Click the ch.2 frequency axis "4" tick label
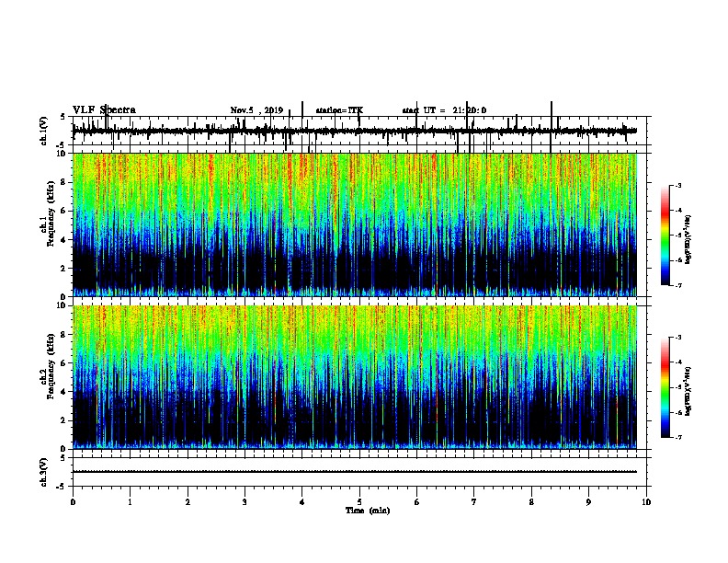This screenshot has height=563, width=728. tap(63, 392)
